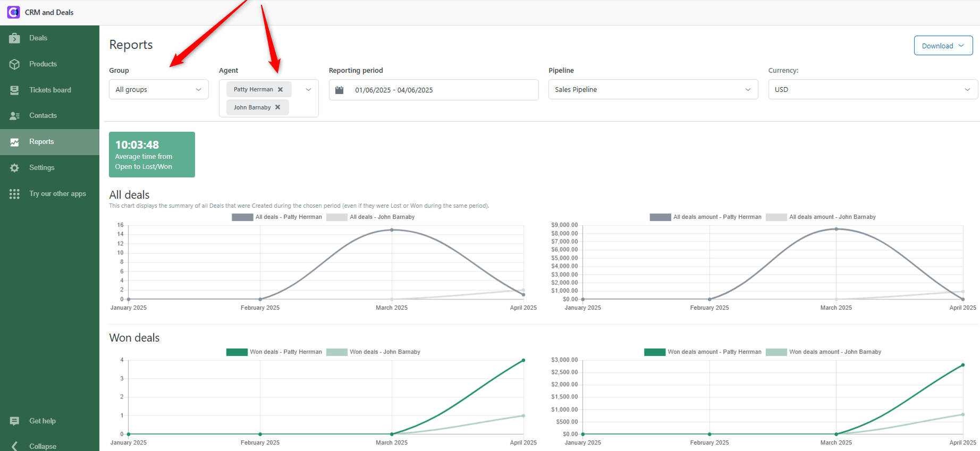Image resolution: width=980 pixels, height=451 pixels.
Task: Click the Deals briefcase icon in sidebar
Action: click(x=14, y=38)
